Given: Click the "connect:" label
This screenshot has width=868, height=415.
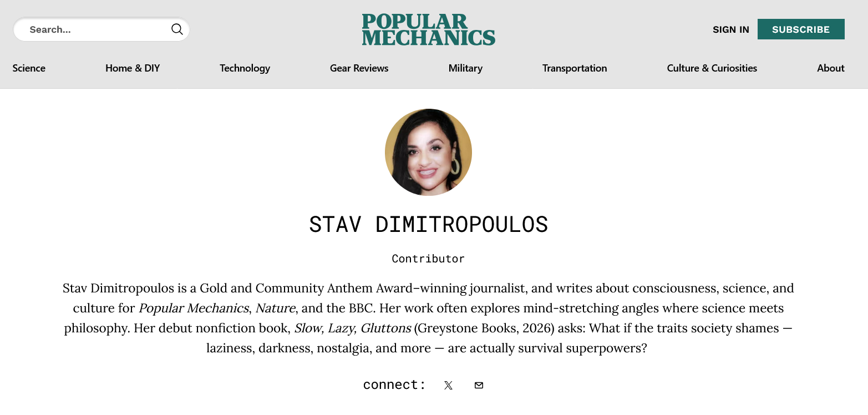Looking at the screenshot, I should [394, 385].
